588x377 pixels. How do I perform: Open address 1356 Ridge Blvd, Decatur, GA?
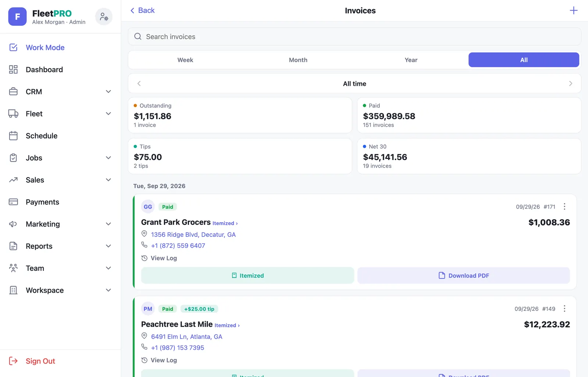[193, 235]
